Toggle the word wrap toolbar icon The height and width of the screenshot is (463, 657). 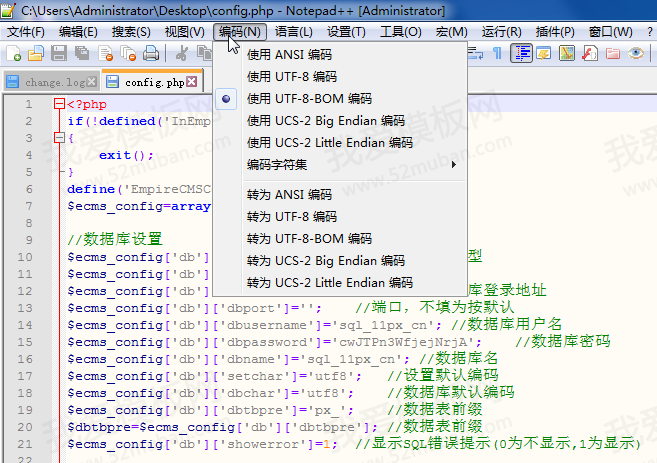(x=475, y=53)
